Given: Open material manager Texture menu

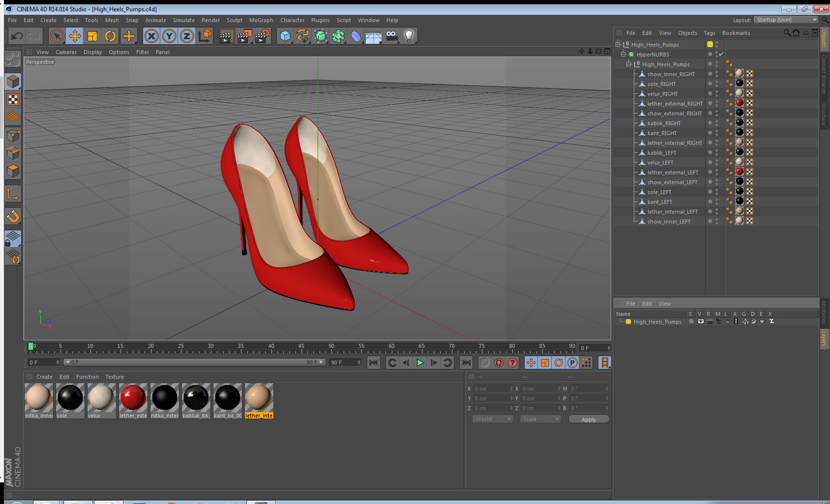Looking at the screenshot, I should 115,377.
